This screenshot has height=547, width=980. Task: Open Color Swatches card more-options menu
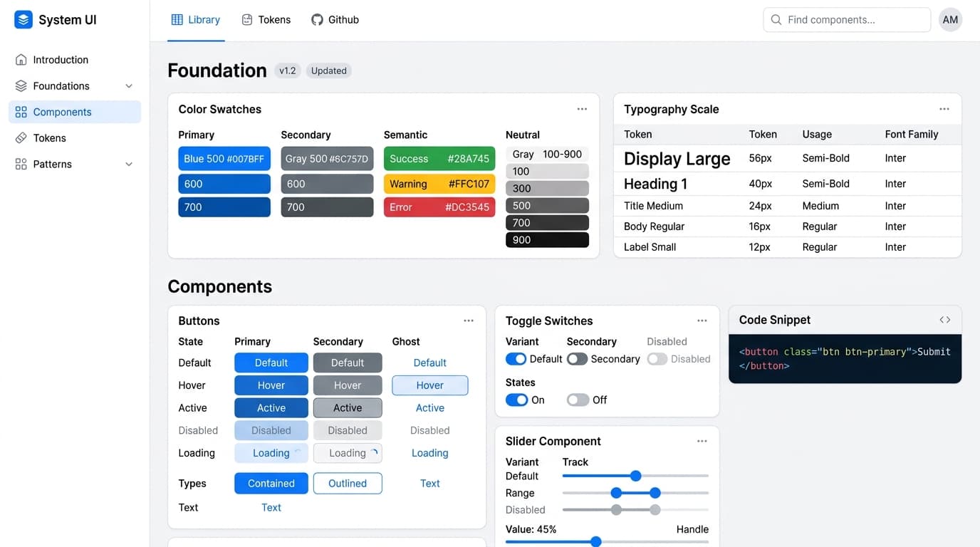(x=582, y=109)
